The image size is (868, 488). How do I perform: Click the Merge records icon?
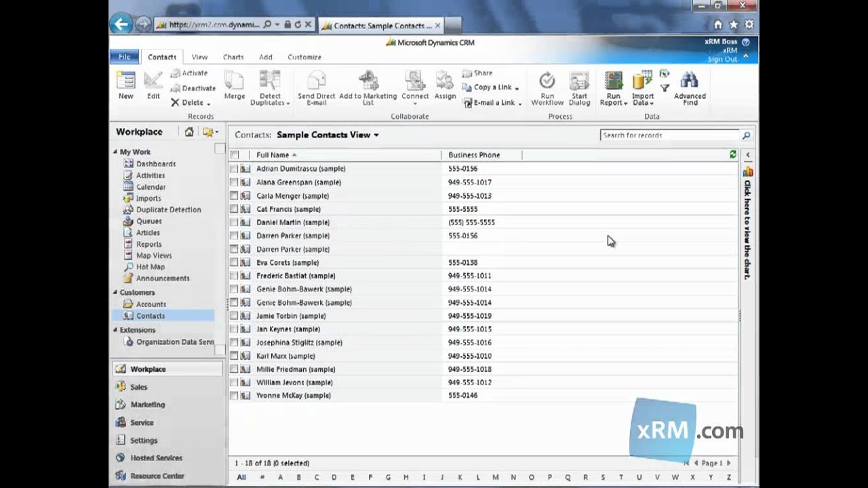(234, 81)
